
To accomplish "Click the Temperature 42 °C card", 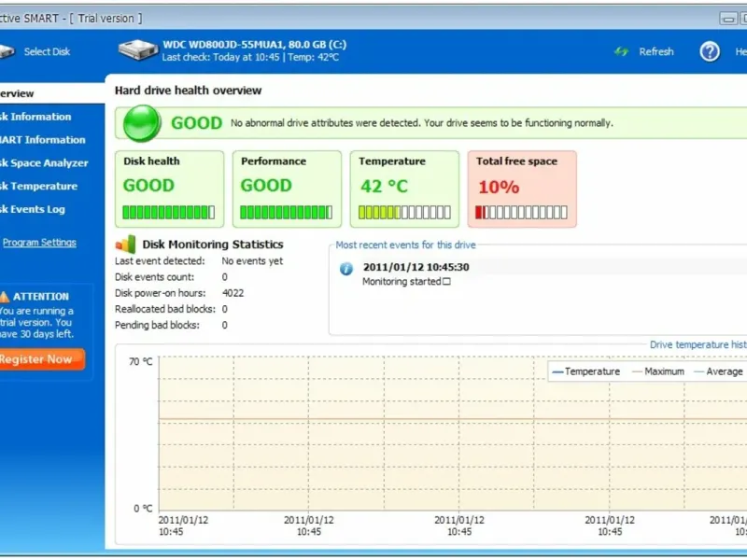I will [404, 189].
